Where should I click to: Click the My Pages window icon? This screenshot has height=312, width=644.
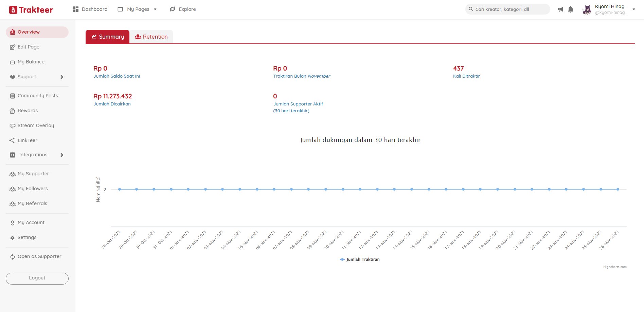click(x=120, y=9)
